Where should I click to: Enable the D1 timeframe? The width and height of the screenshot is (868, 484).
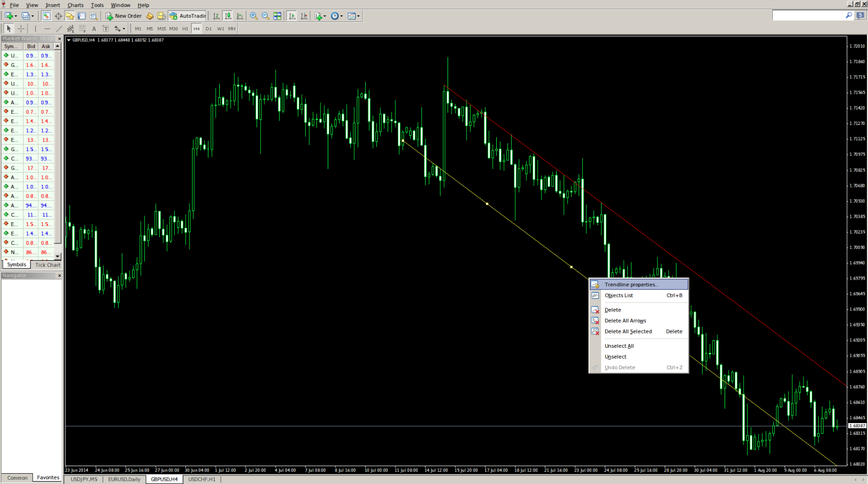(208, 29)
